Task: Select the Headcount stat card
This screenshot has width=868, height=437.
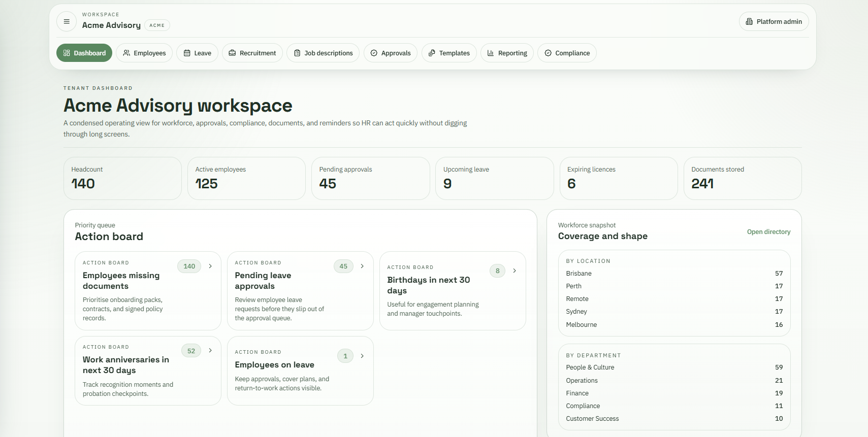Action: [122, 178]
